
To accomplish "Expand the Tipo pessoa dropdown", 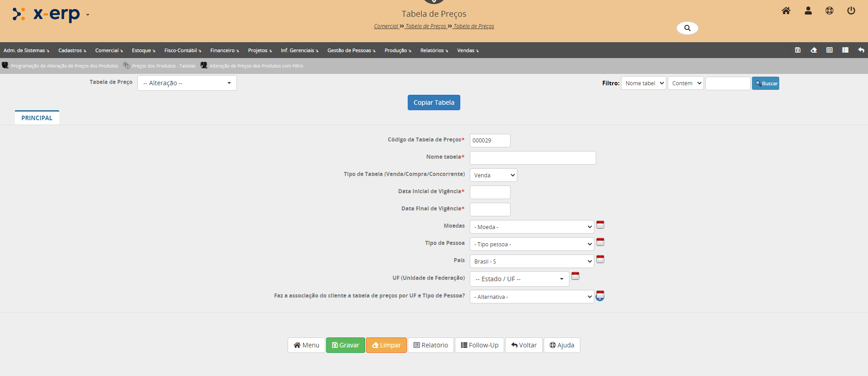I will click(532, 244).
